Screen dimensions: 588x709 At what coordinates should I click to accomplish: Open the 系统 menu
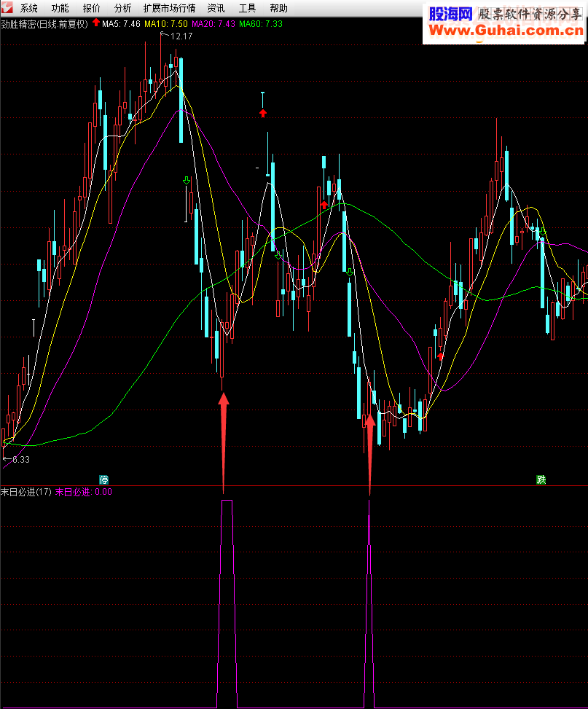(28, 8)
